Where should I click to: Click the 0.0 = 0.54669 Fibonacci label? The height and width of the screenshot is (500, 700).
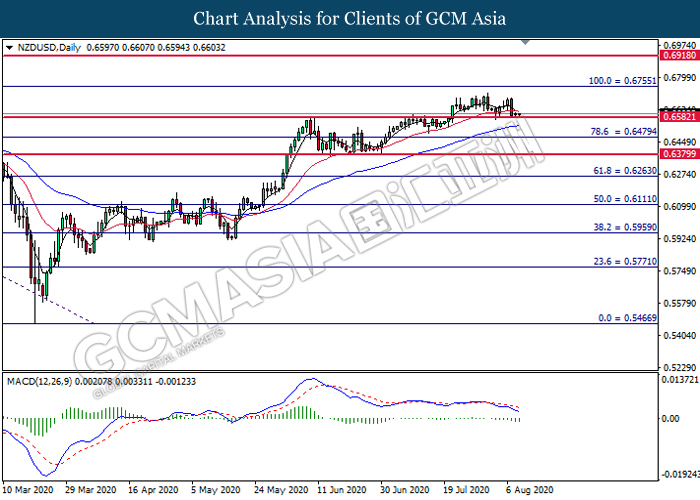pos(627,316)
